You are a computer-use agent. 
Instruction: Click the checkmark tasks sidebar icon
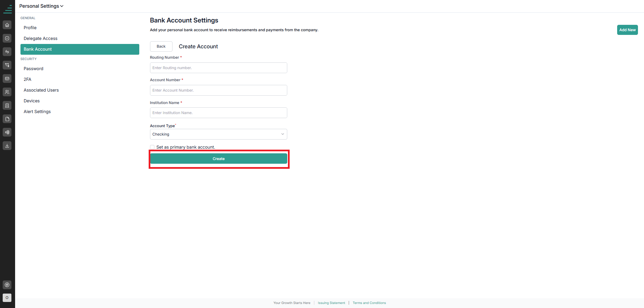pos(7,38)
